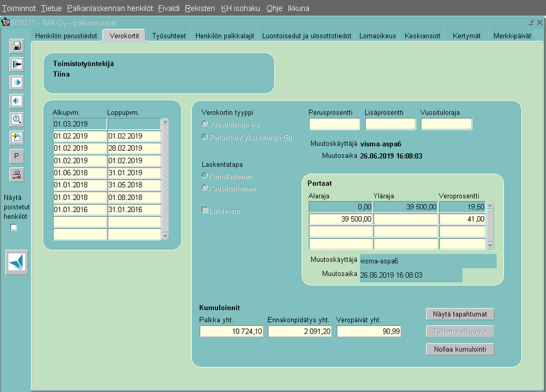Switch to Kertymät tab
This screenshot has width=546, height=392.
tap(467, 36)
